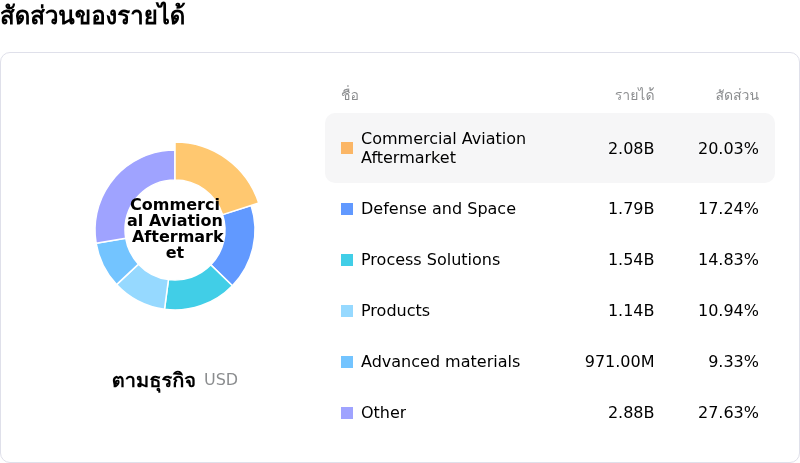Click the purple Other legend swatch
Image resolution: width=800 pixels, height=463 pixels.
click(x=347, y=413)
